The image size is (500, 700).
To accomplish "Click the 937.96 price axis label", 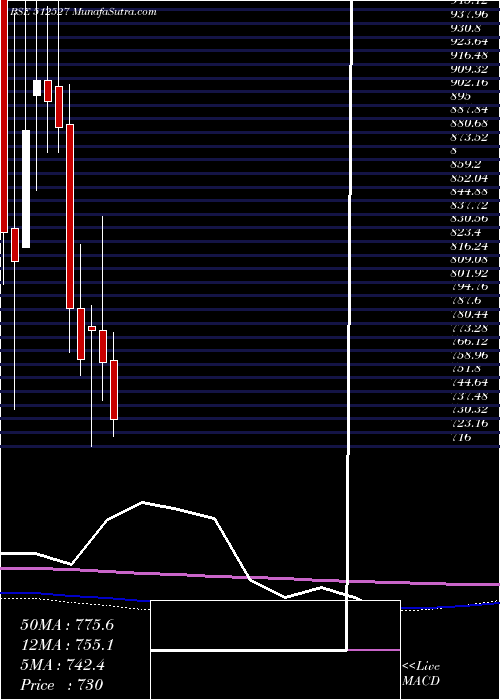I will (x=470, y=12).
